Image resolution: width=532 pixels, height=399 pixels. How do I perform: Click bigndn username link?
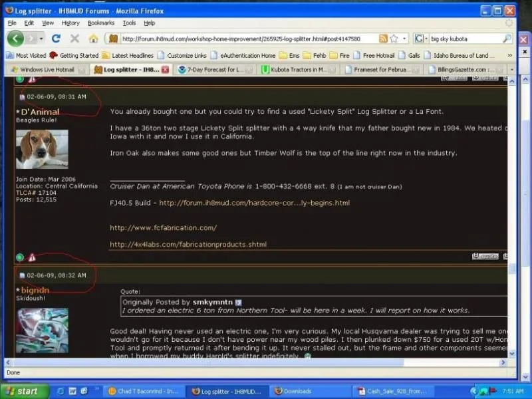pos(35,290)
